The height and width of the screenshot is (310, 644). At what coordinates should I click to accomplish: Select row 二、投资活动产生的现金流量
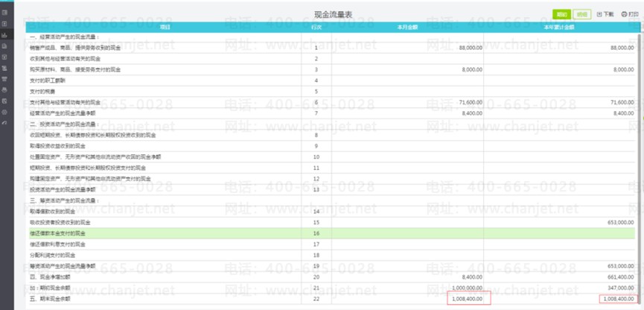331,124
